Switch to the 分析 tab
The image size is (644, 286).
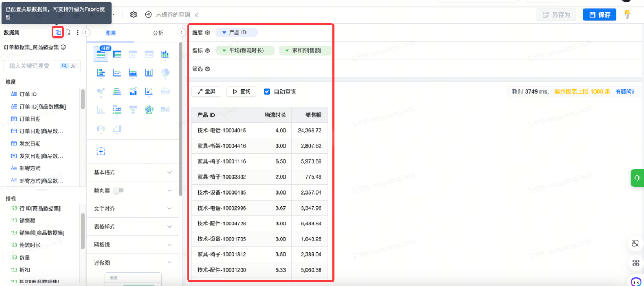(158, 33)
